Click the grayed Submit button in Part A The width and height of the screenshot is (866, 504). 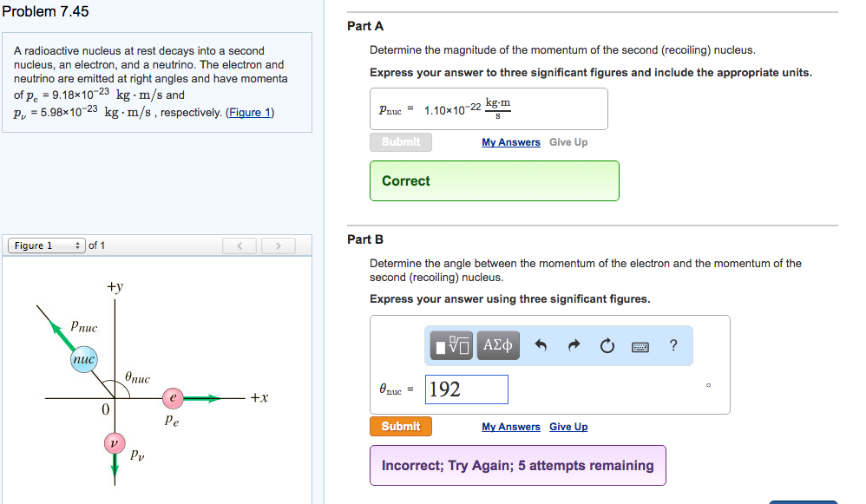[401, 141]
